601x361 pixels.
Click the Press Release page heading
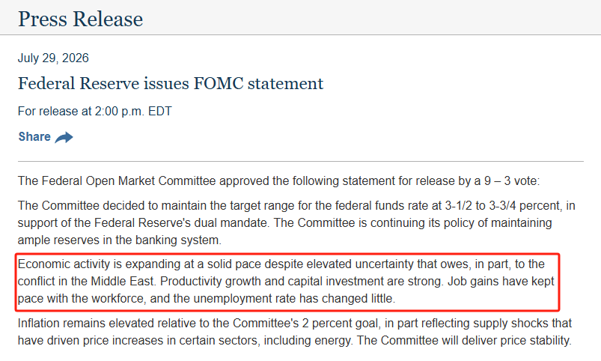[80, 19]
